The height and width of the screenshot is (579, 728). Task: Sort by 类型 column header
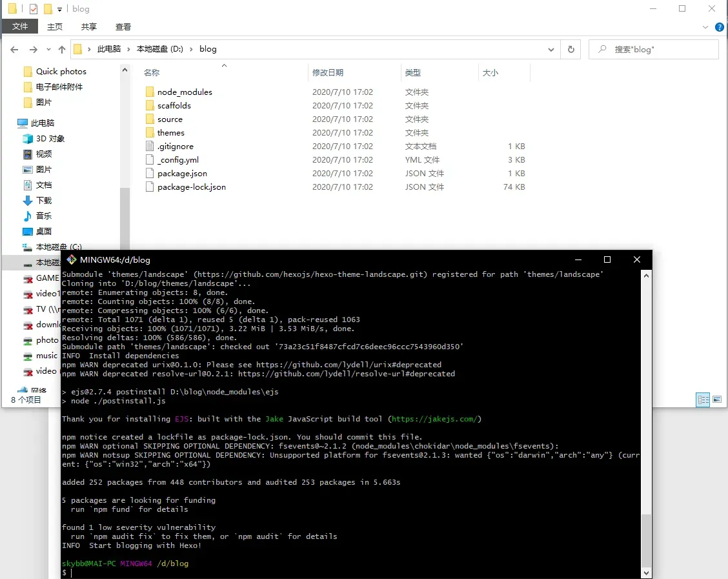413,72
